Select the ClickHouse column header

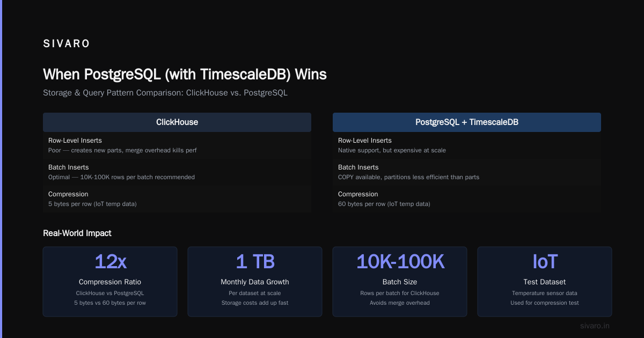click(177, 122)
